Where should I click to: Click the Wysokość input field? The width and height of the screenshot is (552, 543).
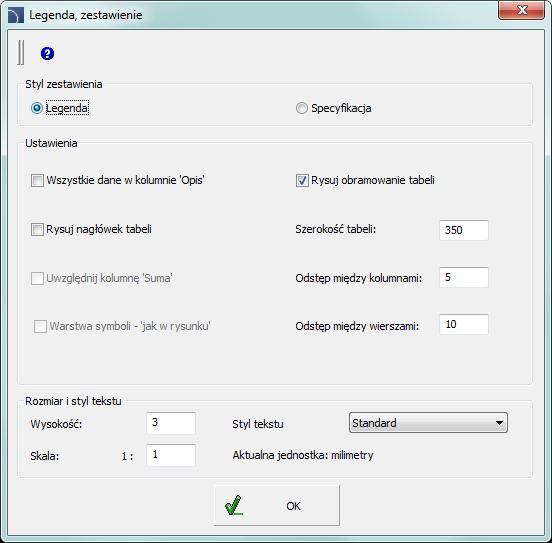tap(171, 423)
